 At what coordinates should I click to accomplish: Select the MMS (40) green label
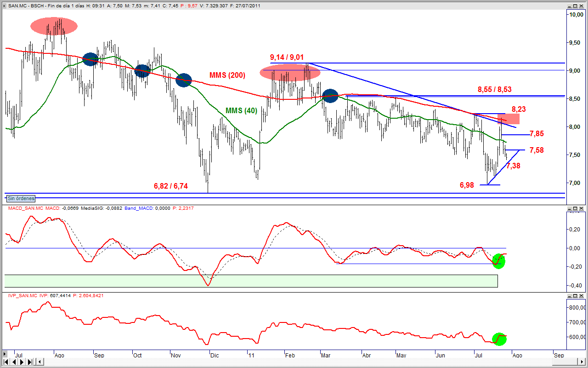click(241, 110)
